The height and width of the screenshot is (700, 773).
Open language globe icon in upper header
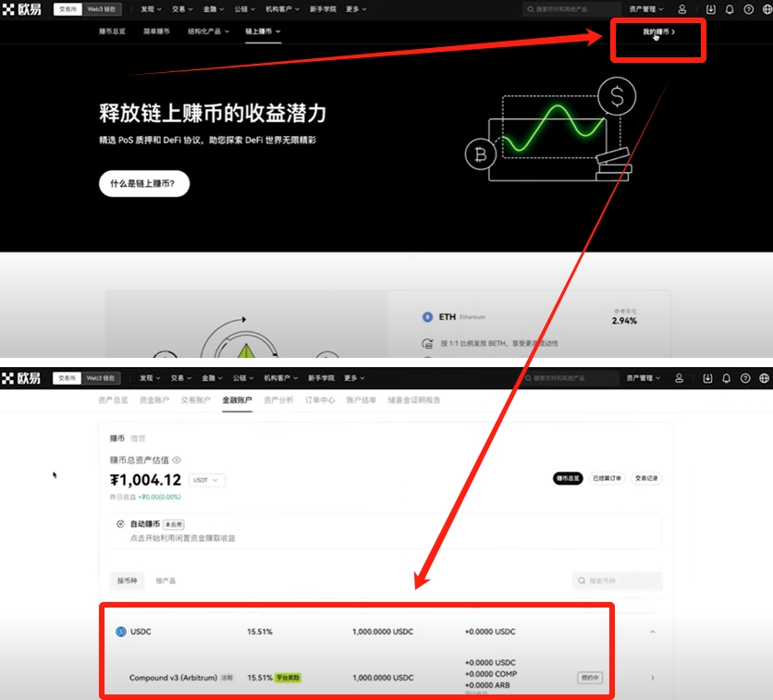point(767,9)
